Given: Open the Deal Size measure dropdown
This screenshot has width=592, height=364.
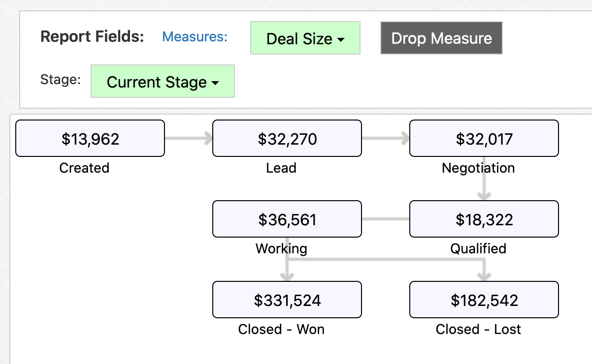Looking at the screenshot, I should coord(305,38).
